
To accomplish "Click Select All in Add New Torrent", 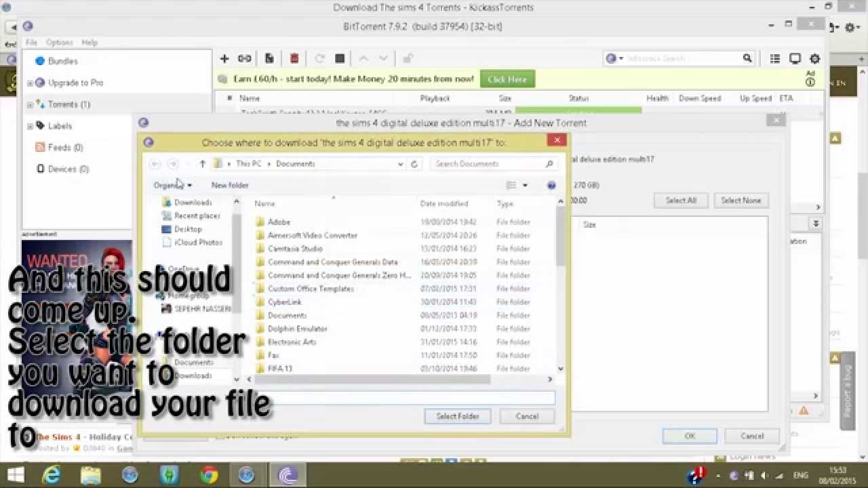I will tap(681, 200).
